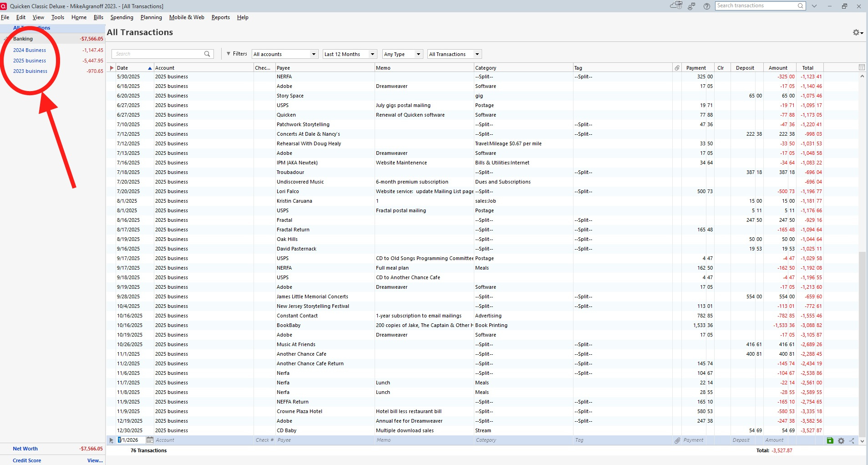
Task: Open the Planning tab
Action: point(151,17)
